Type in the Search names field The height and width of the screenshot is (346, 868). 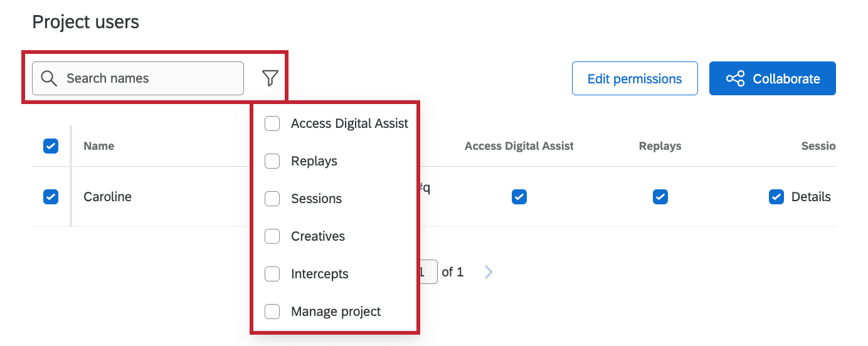click(151, 78)
